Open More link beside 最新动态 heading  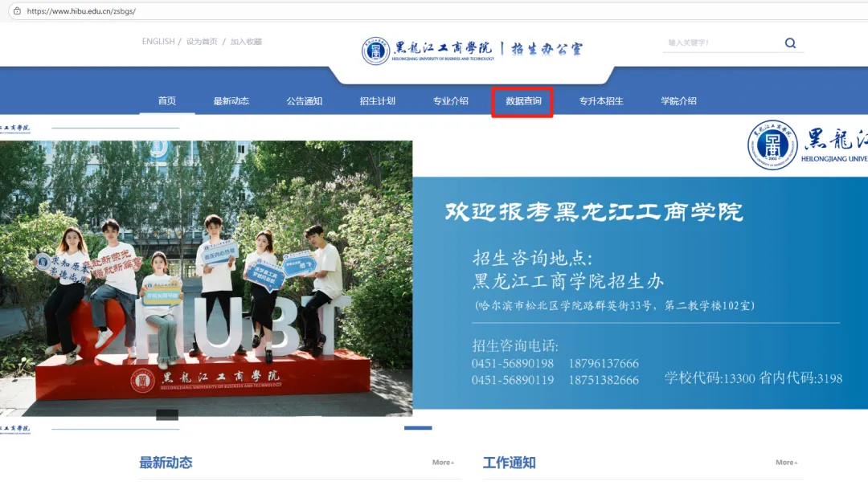point(443,463)
